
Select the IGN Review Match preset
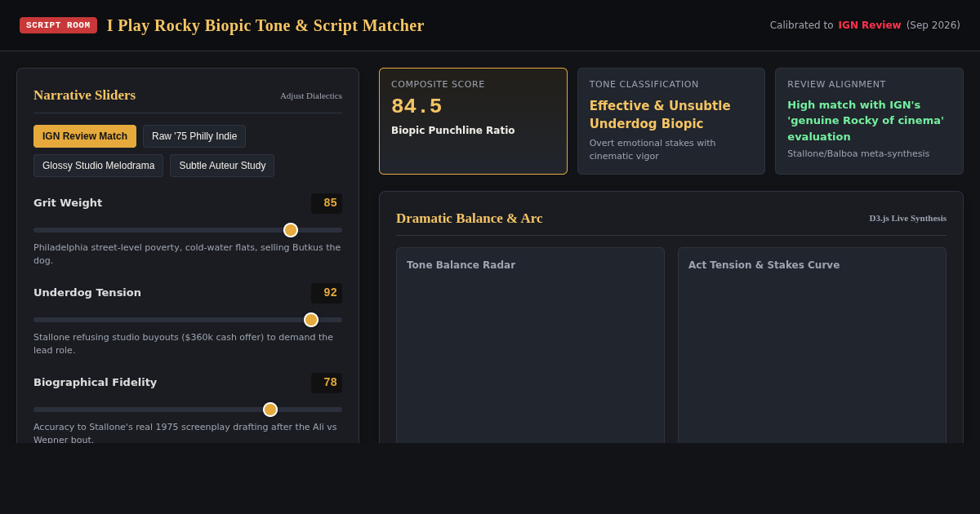(x=85, y=136)
